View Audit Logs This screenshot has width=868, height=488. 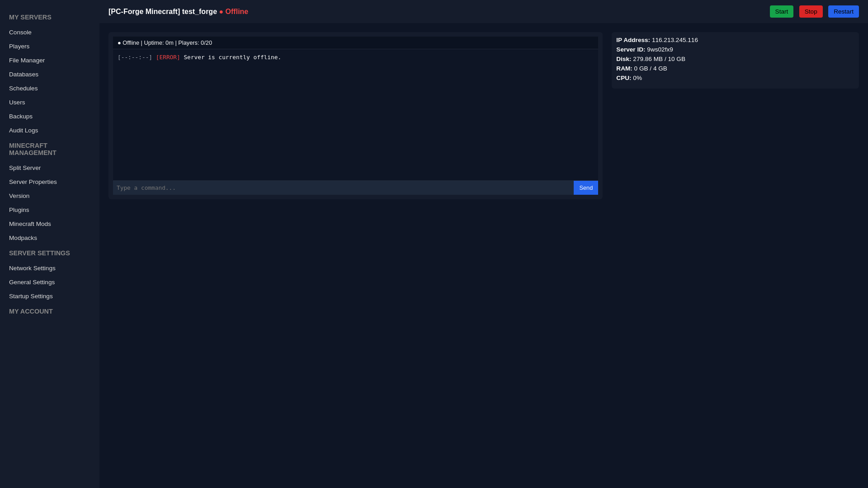(24, 131)
